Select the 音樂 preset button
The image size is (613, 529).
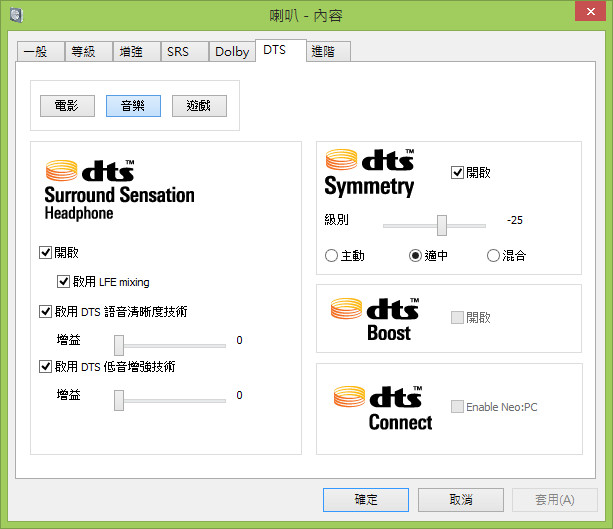(x=133, y=106)
